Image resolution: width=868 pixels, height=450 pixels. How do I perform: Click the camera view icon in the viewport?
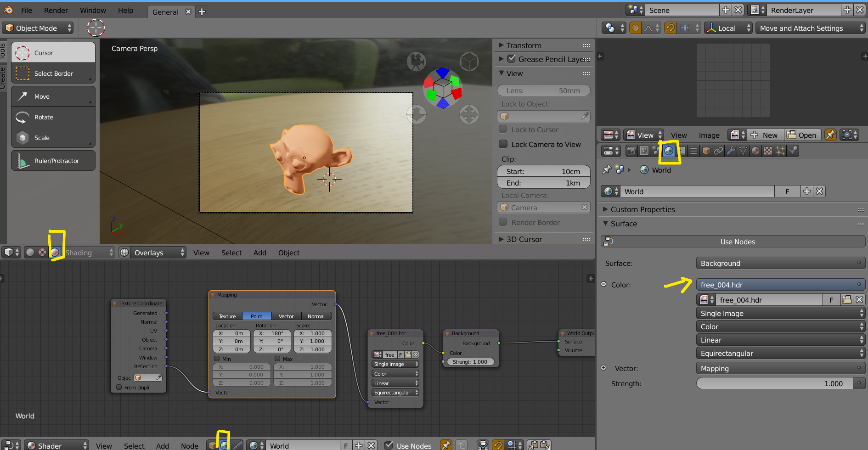(x=416, y=62)
